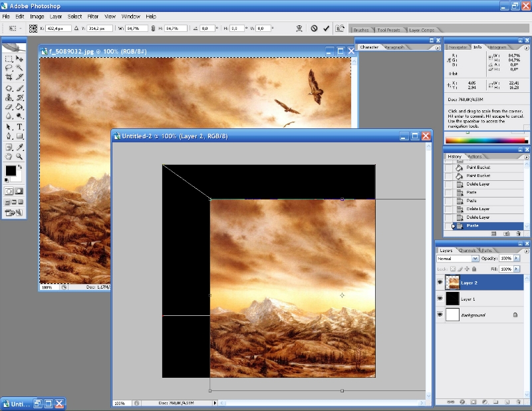The width and height of the screenshot is (532, 411).
Task: Expand the Opacity slider arrow
Action: pyautogui.click(x=517, y=258)
